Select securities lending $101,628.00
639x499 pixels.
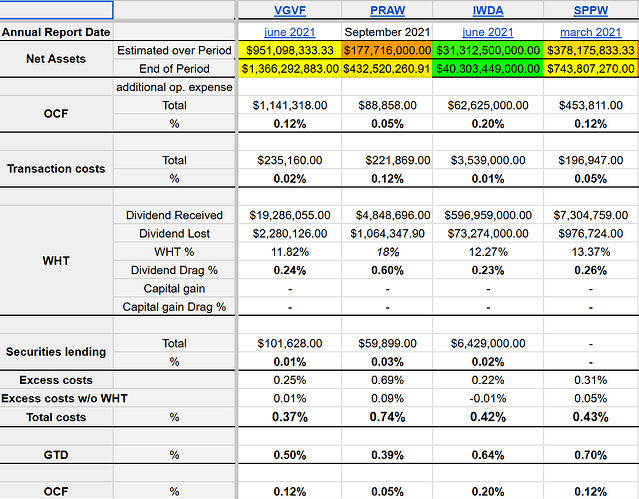tap(290, 343)
